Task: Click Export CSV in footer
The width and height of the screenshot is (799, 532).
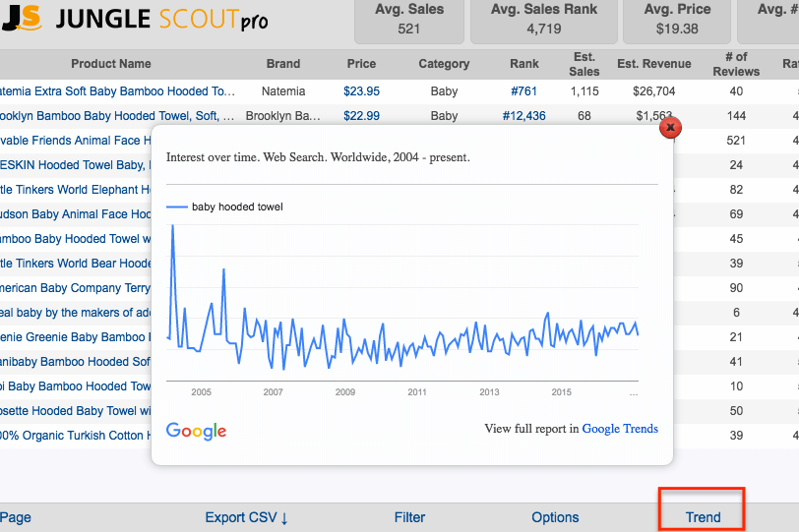Action: tap(247, 517)
